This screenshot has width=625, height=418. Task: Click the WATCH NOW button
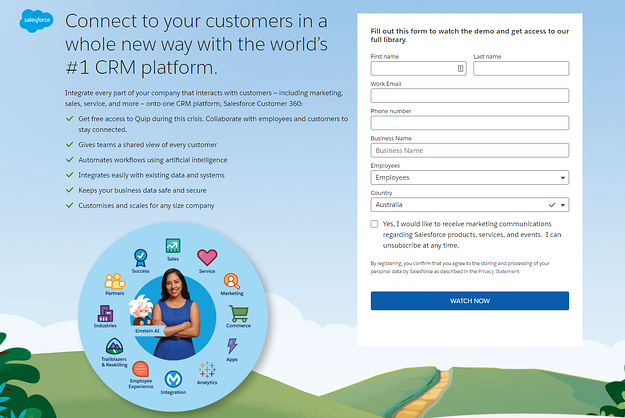point(470,301)
